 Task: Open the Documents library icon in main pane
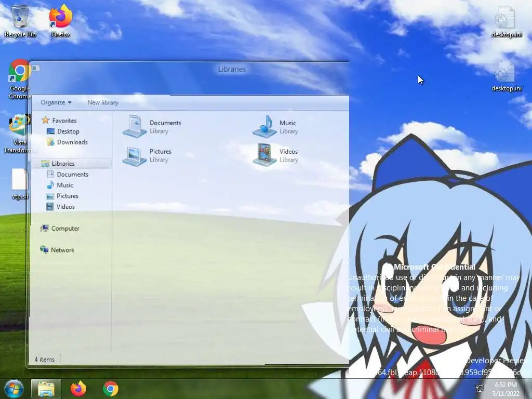coord(135,126)
